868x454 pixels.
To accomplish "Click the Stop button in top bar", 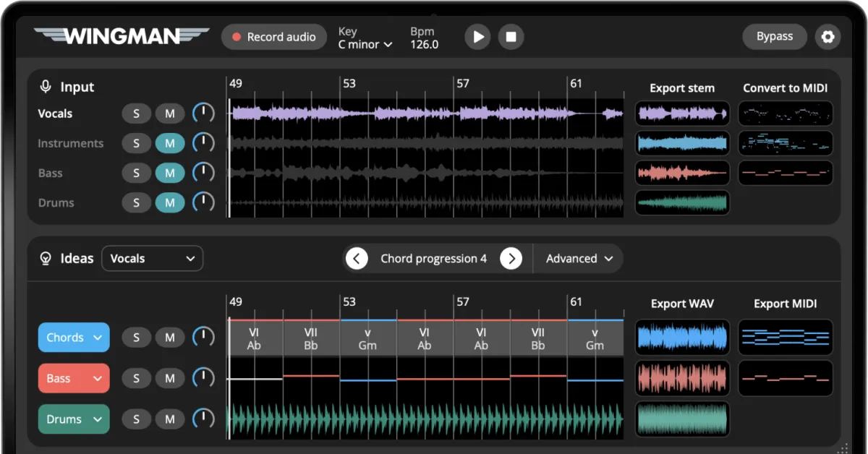I will 511,37.
